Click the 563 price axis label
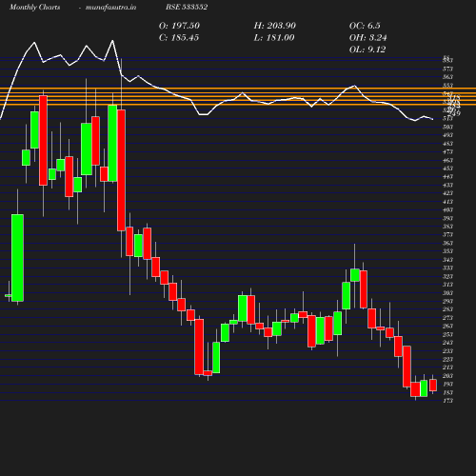Viewport: 476px width, 476px height. tap(447, 77)
